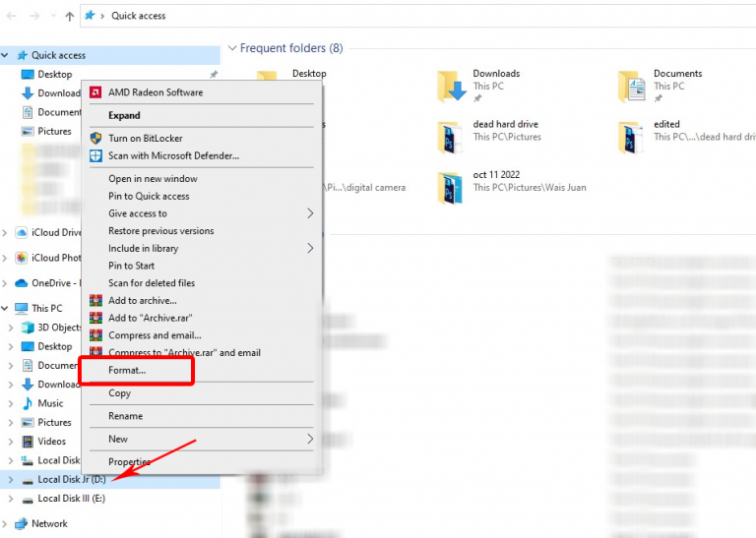
Task: Open the dead hard drive folder
Action: point(489,137)
